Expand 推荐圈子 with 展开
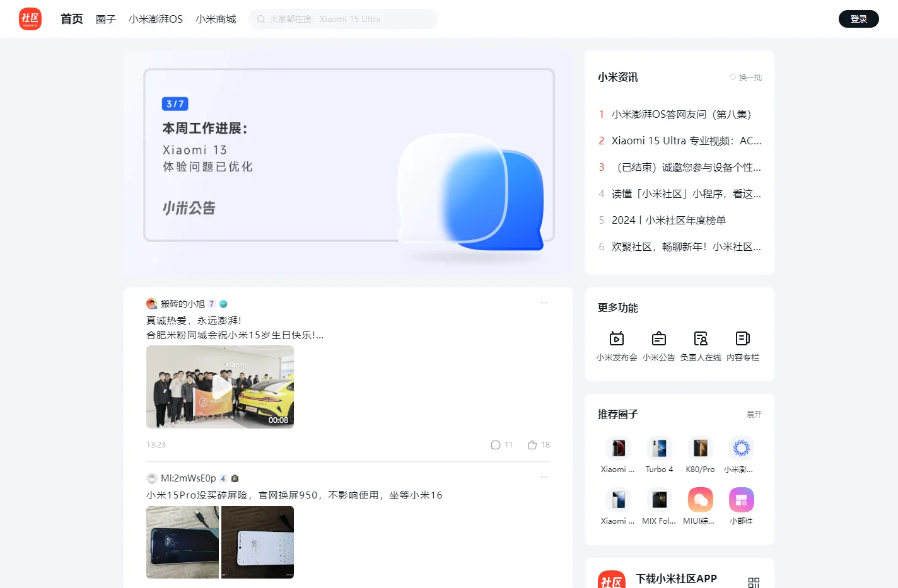Screen dimensions: 898x588 [754, 414]
